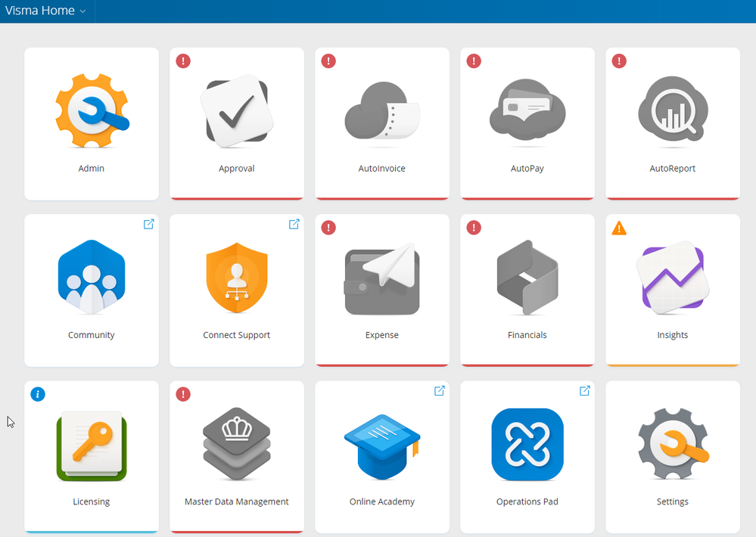This screenshot has height=537, width=756.
Task: Open the Approval checkmark icon
Action: [x=237, y=111]
